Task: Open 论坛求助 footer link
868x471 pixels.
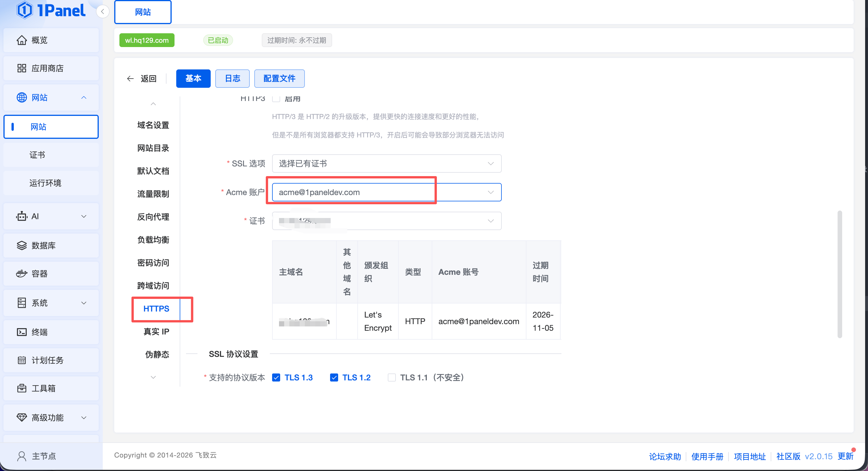Action: point(665,457)
